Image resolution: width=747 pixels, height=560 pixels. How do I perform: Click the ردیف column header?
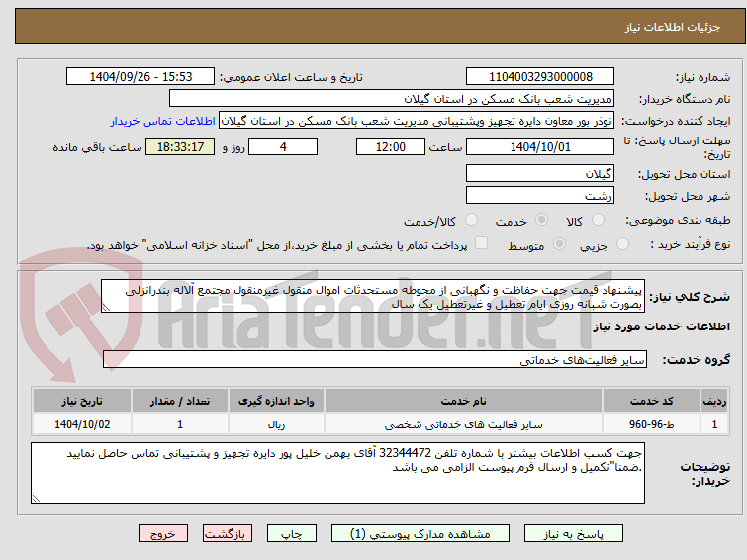coord(714,401)
